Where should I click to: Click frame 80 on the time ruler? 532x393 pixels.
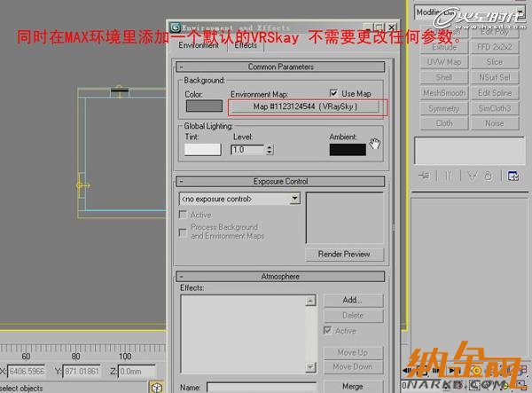coord(75,357)
